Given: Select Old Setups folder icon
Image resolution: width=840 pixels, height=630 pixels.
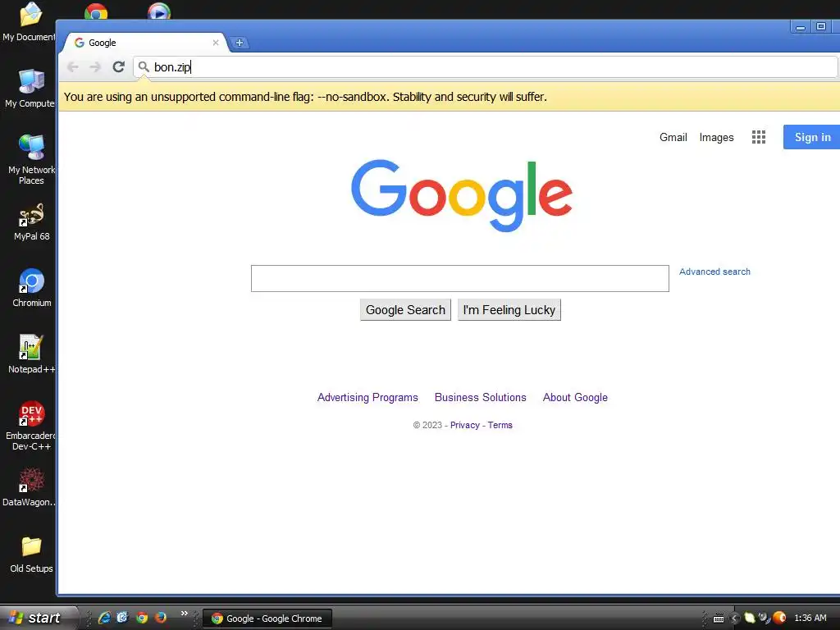Looking at the screenshot, I should click(x=31, y=554).
